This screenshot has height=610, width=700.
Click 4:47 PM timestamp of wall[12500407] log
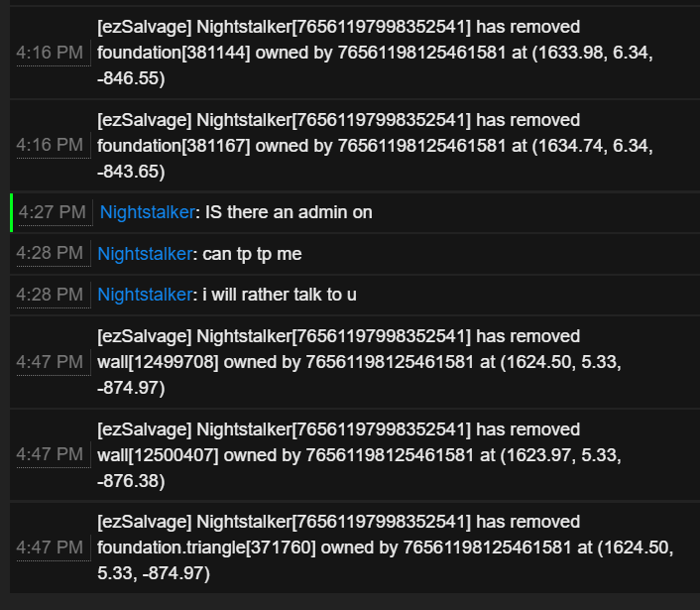[x=50, y=454]
